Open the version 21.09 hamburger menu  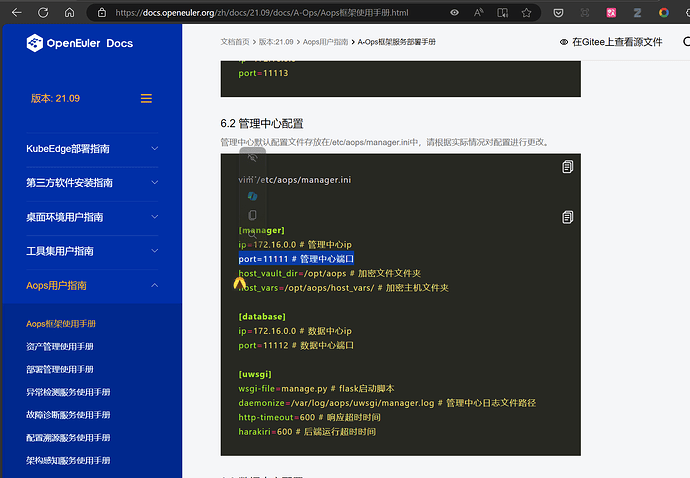(146, 98)
